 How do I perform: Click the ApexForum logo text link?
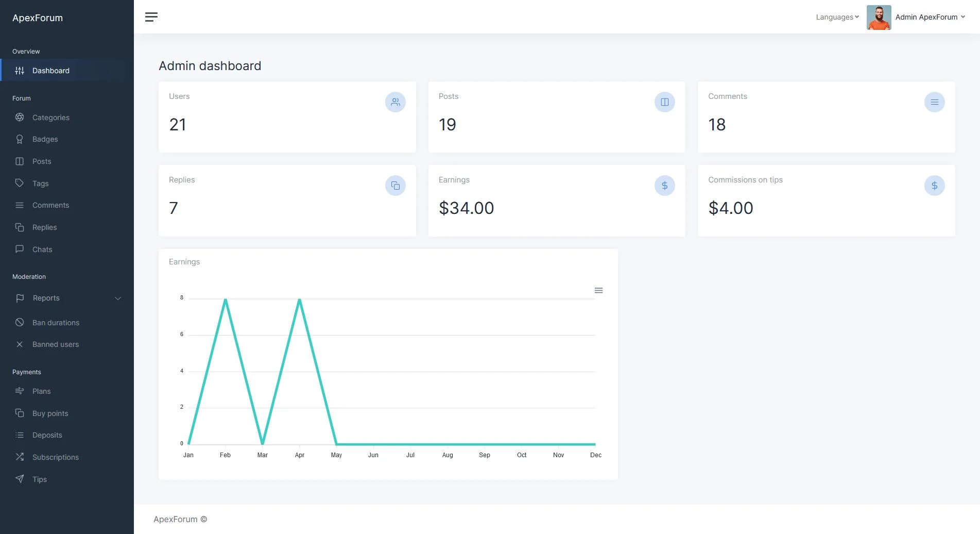pos(38,18)
